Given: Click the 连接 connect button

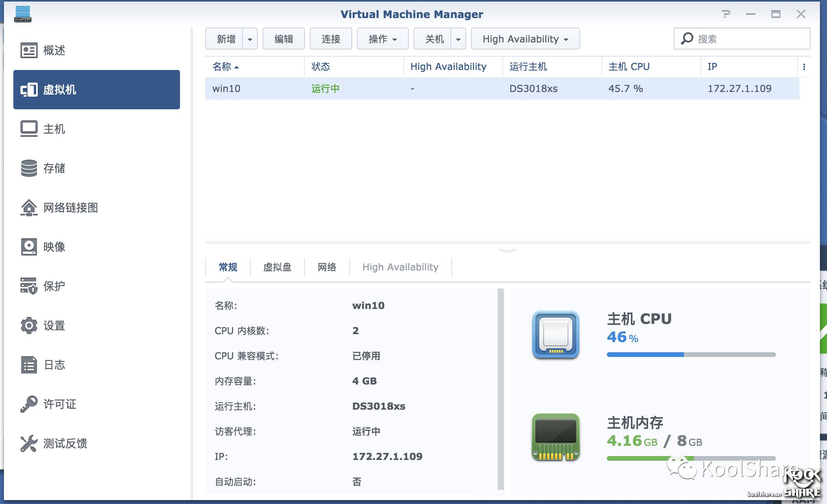Looking at the screenshot, I should click(x=331, y=39).
